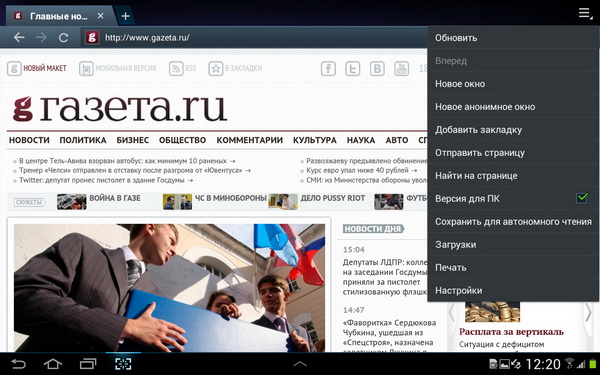The height and width of the screenshot is (375, 600).
Task: Click the Facebook icon on gazeta page
Action: [x=328, y=68]
